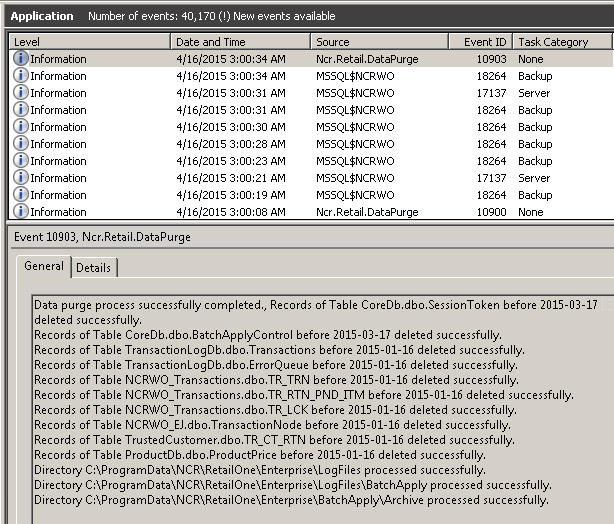
Task: Sort by Task Category column header
Action: [562, 42]
